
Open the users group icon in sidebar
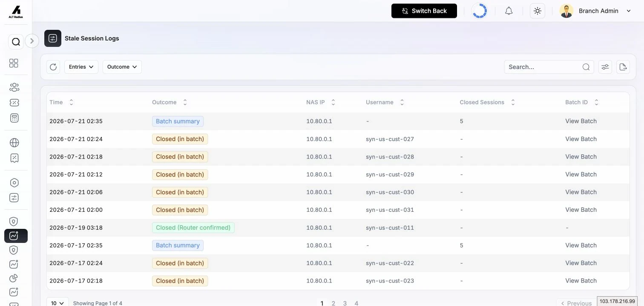click(x=14, y=87)
